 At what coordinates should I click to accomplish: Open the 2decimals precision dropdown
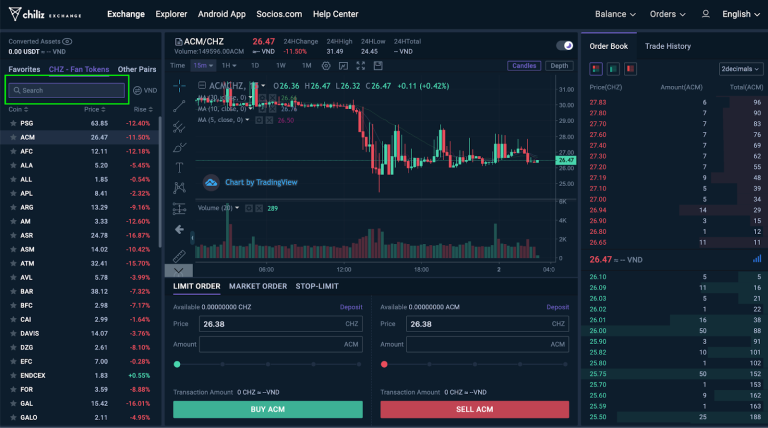[x=740, y=69]
